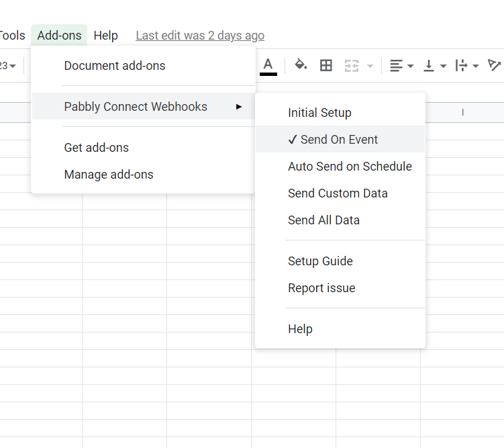The width and height of the screenshot is (504, 448).
Task: Click the text rotation icon
Action: pos(494,65)
